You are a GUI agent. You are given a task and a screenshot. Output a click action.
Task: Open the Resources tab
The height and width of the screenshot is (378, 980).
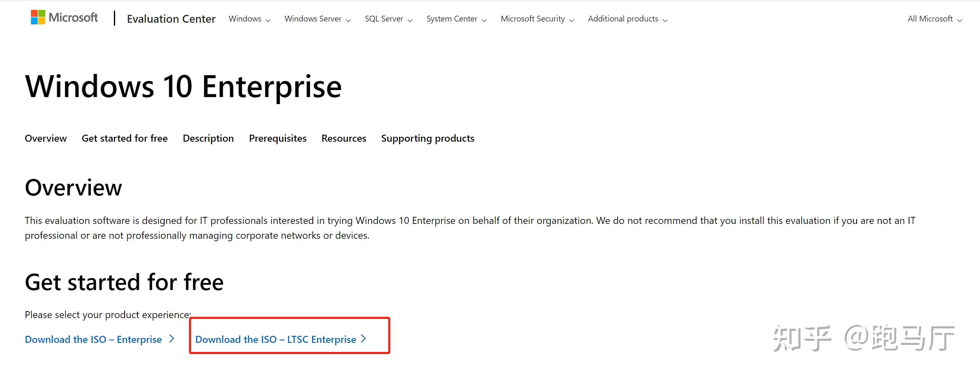[344, 138]
